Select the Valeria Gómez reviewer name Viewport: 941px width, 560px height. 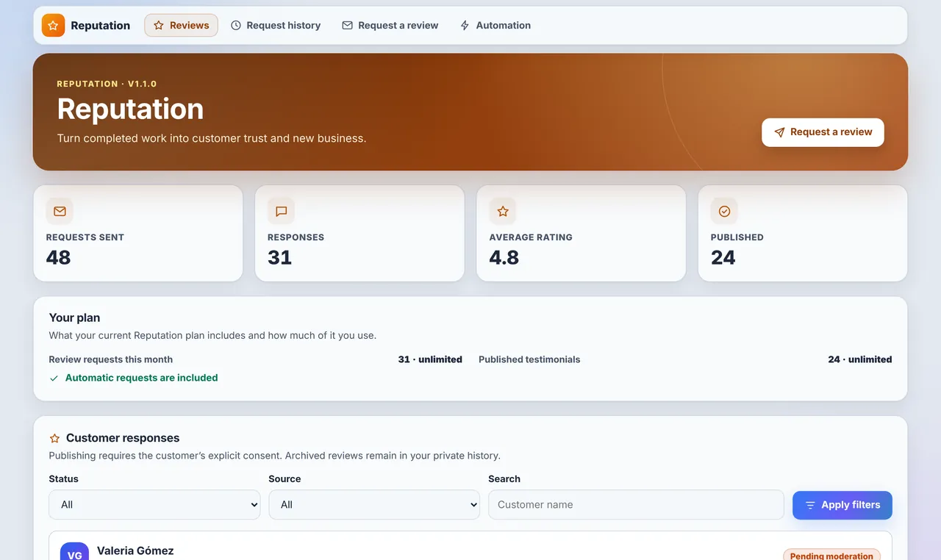click(135, 550)
